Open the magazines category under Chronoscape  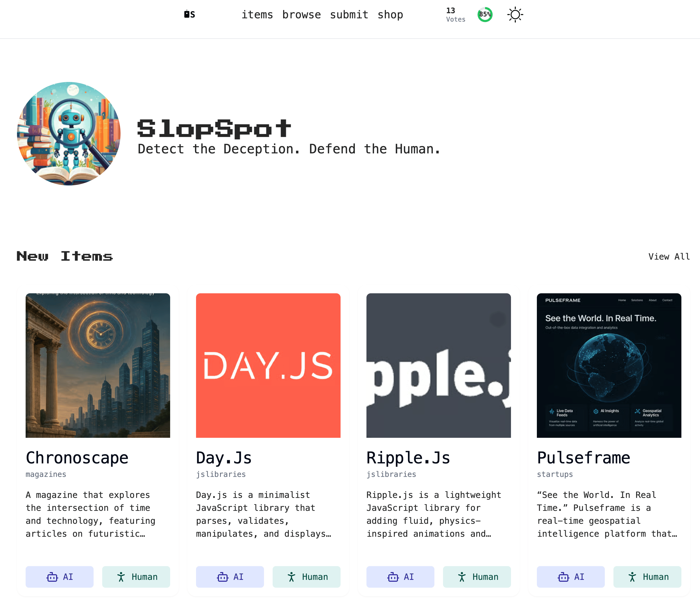(46, 474)
